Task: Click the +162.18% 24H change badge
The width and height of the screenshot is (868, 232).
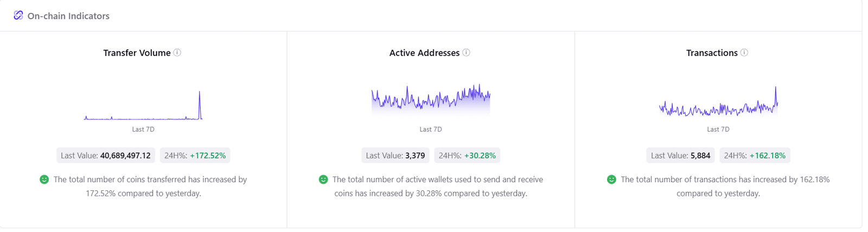Action: pyautogui.click(x=755, y=156)
